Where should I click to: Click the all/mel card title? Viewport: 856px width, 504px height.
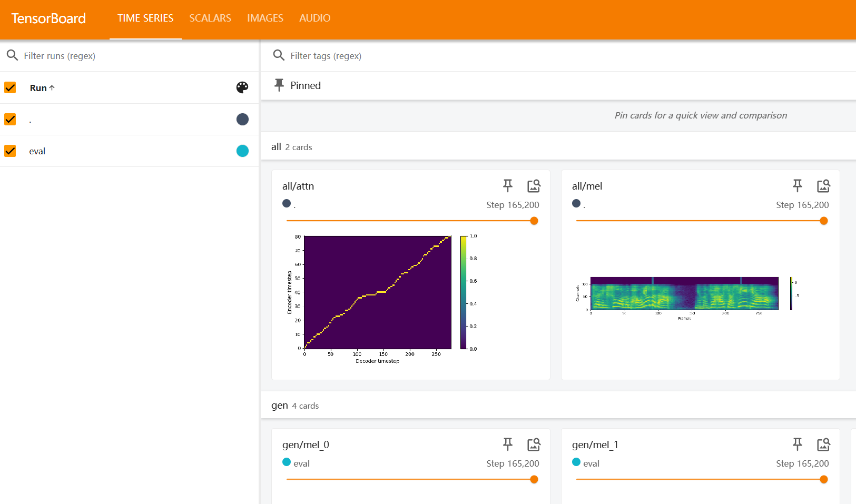(587, 186)
